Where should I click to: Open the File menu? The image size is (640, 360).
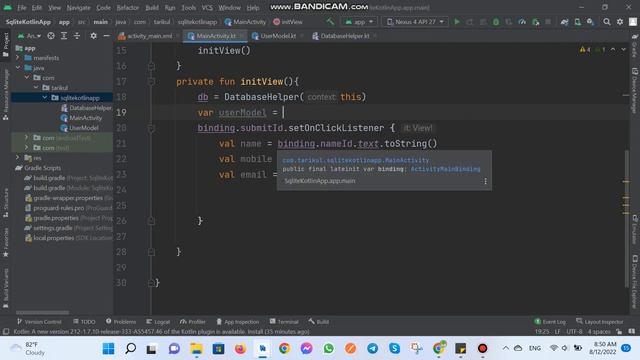pos(22,7)
